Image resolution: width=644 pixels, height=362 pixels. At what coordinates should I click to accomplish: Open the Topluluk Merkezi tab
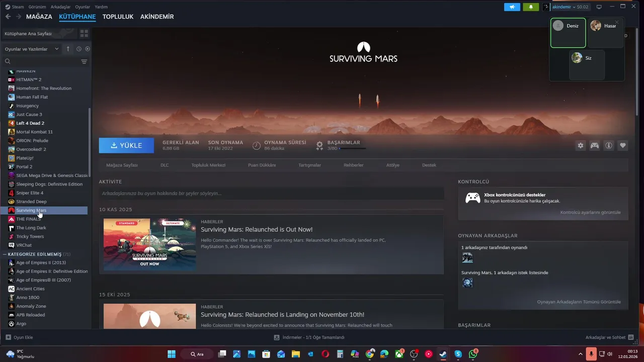208,165
